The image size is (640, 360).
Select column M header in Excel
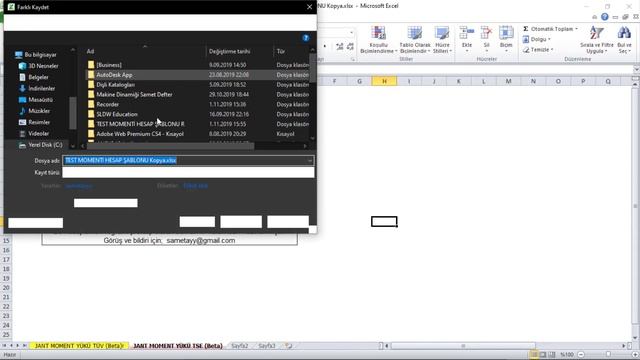pos(508,81)
